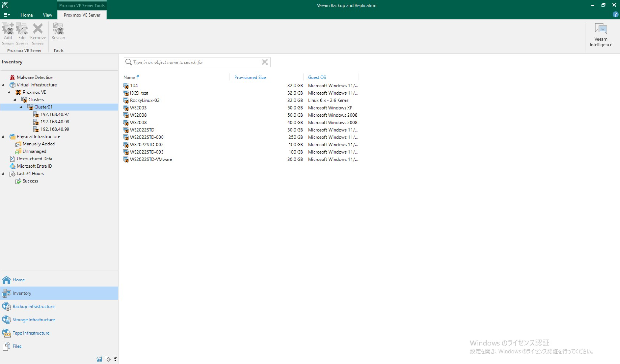
Task: Click the application logo icon
Action: [5, 5]
